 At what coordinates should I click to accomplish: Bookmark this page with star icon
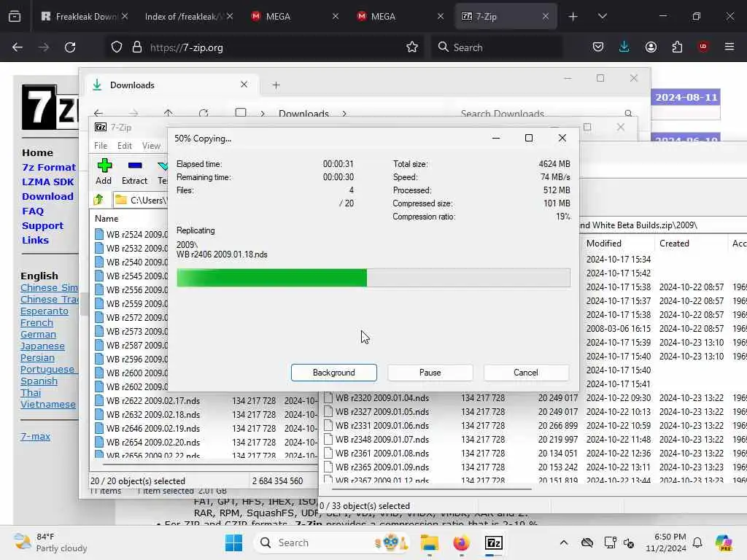(412, 47)
